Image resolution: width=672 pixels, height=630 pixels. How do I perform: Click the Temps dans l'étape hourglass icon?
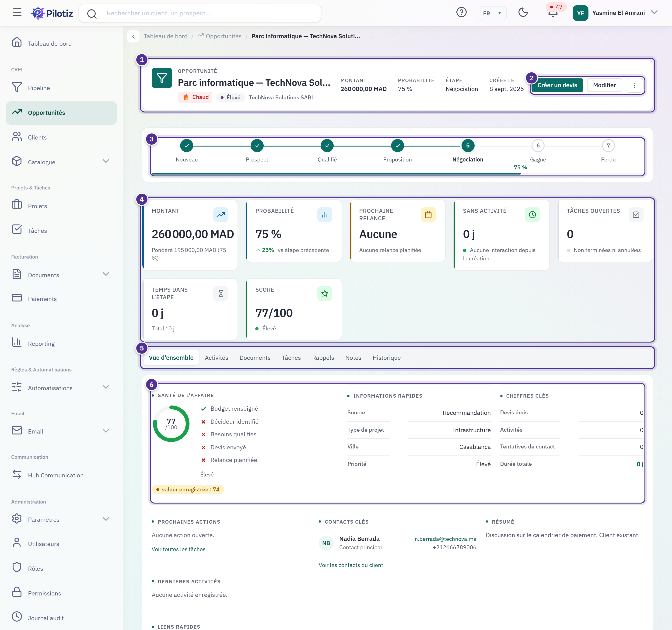[x=221, y=293]
